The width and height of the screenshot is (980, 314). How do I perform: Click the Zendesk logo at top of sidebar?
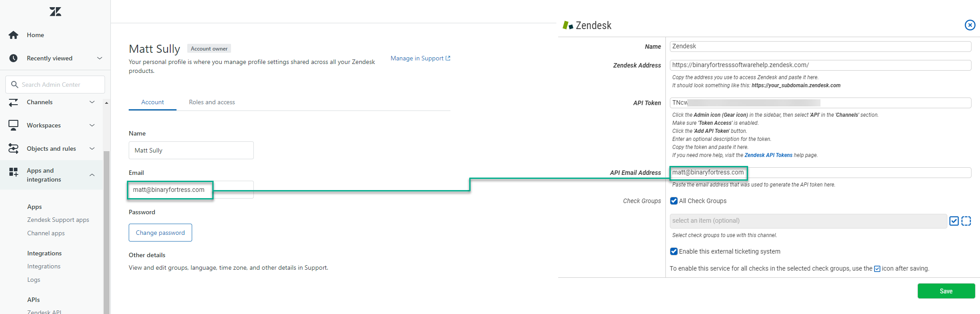(55, 12)
